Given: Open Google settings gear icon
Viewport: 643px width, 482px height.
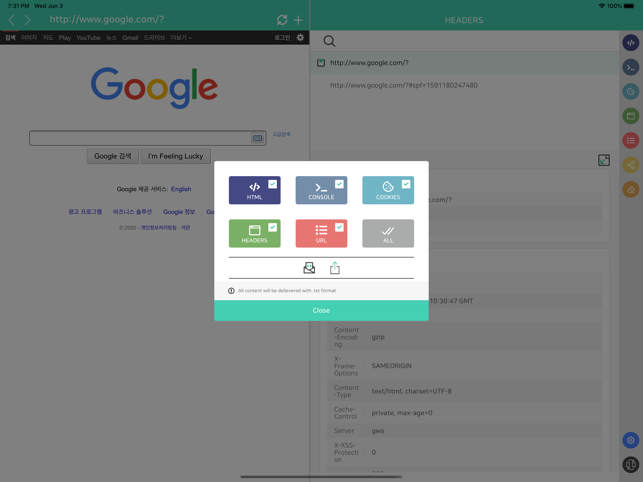Looking at the screenshot, I should [x=300, y=37].
